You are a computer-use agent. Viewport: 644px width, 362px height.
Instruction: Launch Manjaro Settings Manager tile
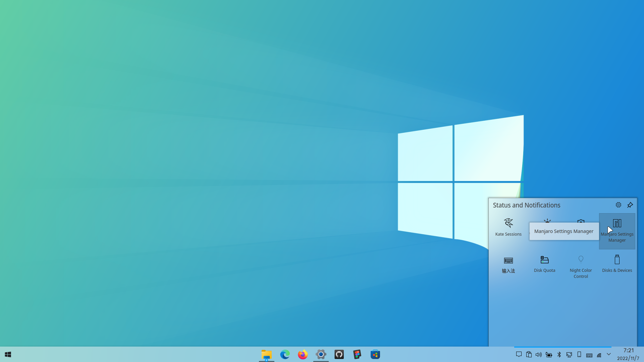pos(617,231)
